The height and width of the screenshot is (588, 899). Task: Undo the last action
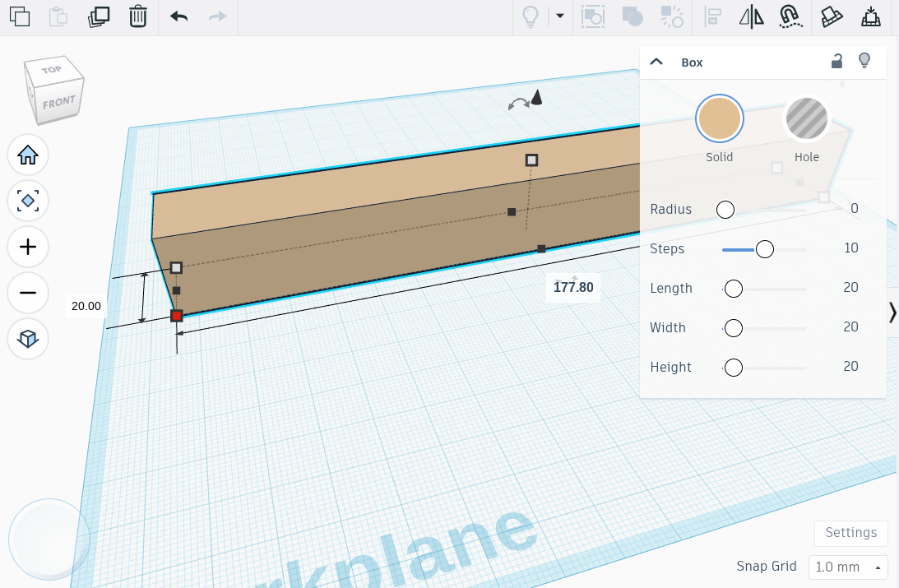pos(178,16)
